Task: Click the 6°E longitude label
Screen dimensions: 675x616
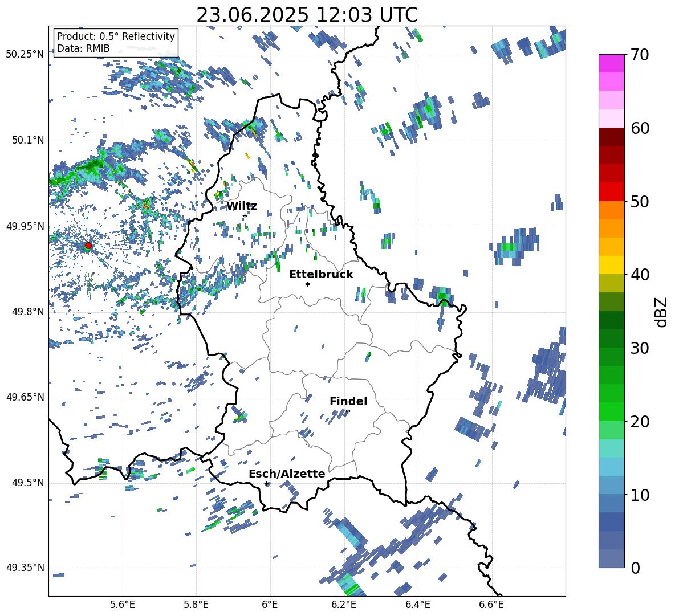Action: click(270, 605)
